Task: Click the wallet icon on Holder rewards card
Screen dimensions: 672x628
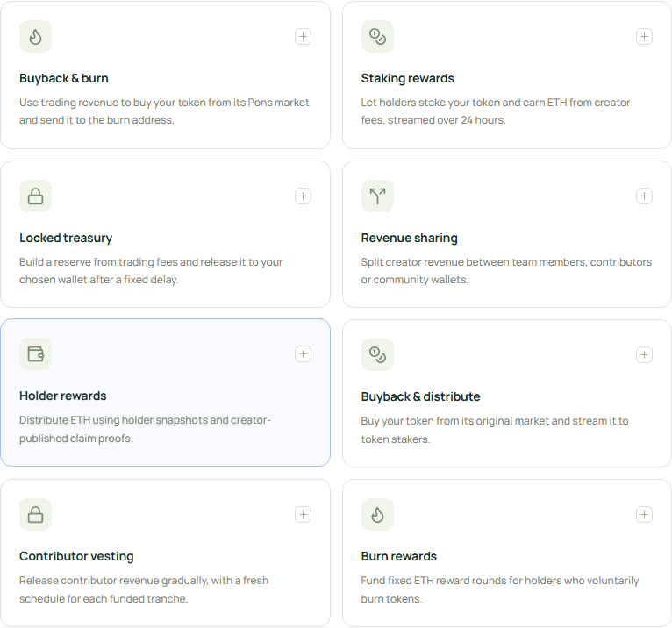Action: [x=36, y=353]
